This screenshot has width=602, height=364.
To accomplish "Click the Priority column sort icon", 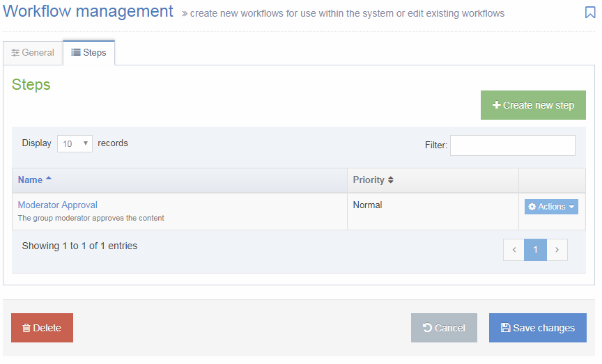I will [391, 180].
